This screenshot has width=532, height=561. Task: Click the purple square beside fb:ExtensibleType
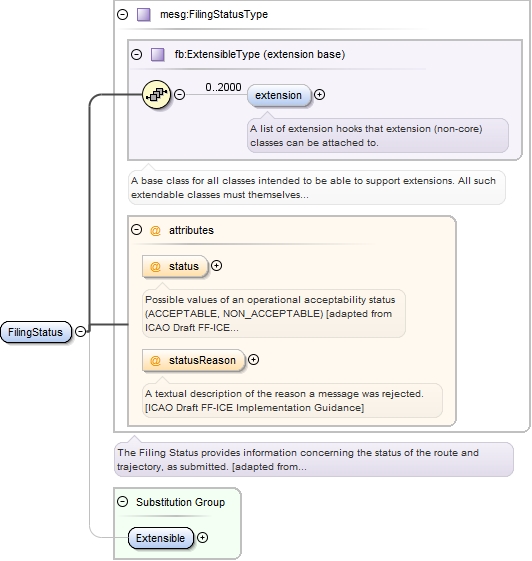(157, 55)
